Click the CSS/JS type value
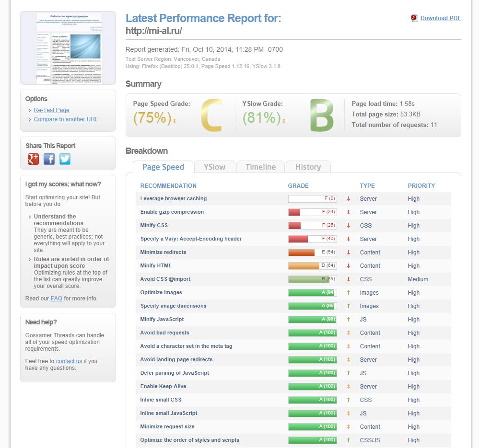The height and width of the screenshot is (448, 479). click(x=370, y=440)
